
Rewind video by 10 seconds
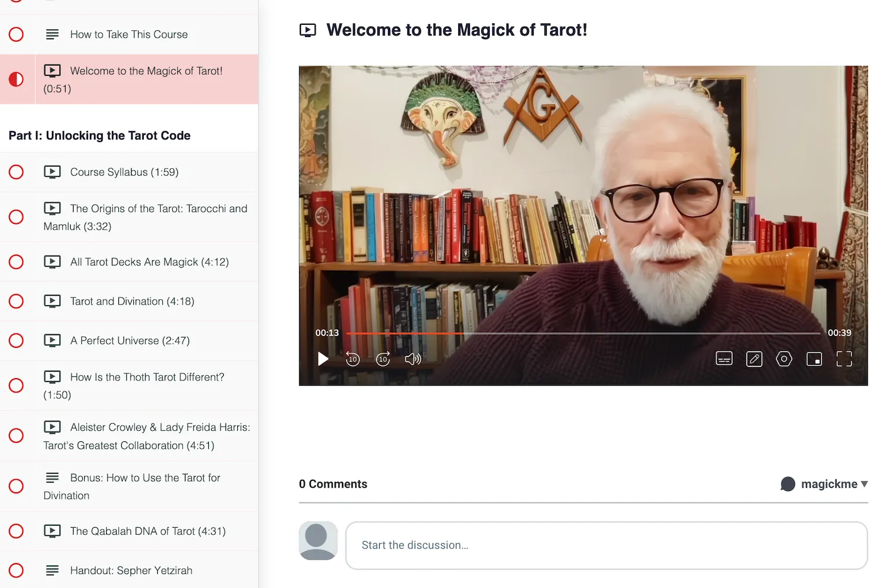353,360
